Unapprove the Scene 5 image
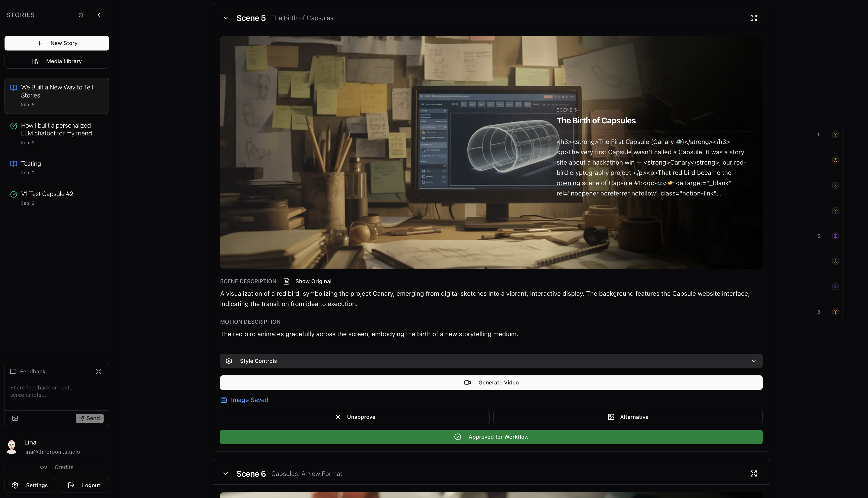The image size is (868, 498). pos(355,417)
